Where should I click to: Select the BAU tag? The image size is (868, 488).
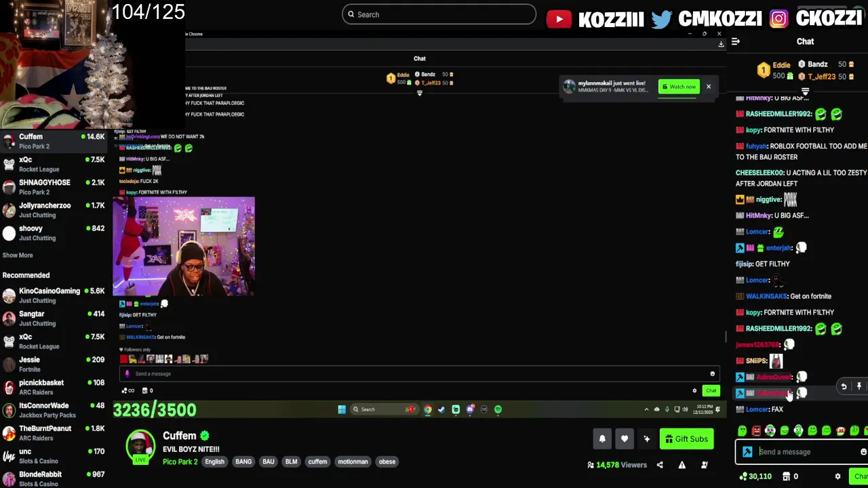(269, 462)
